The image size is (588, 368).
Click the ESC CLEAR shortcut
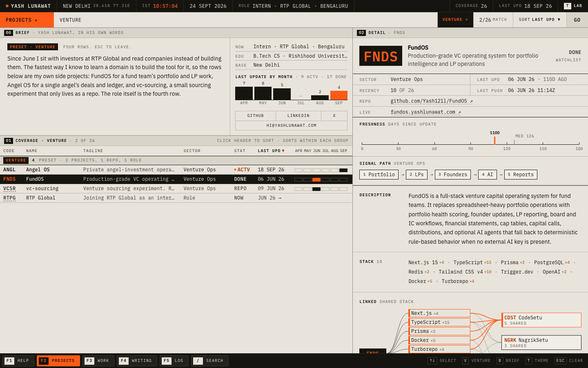[569, 361]
